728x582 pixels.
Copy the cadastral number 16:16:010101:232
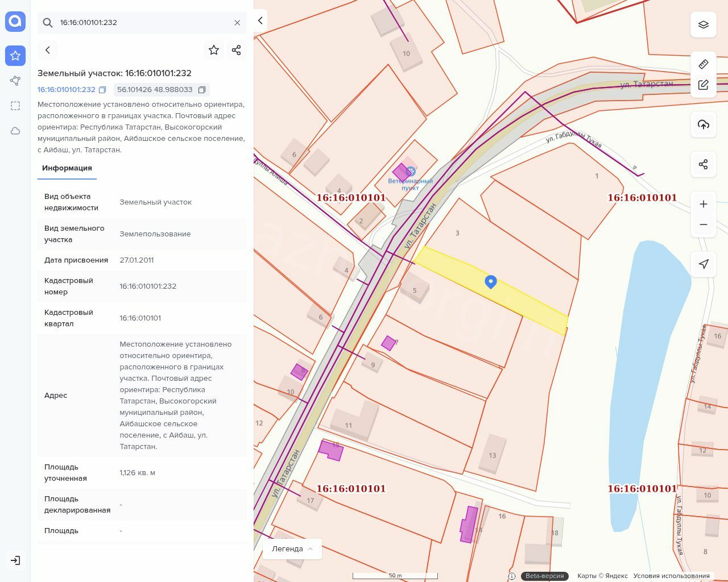pyautogui.click(x=102, y=90)
